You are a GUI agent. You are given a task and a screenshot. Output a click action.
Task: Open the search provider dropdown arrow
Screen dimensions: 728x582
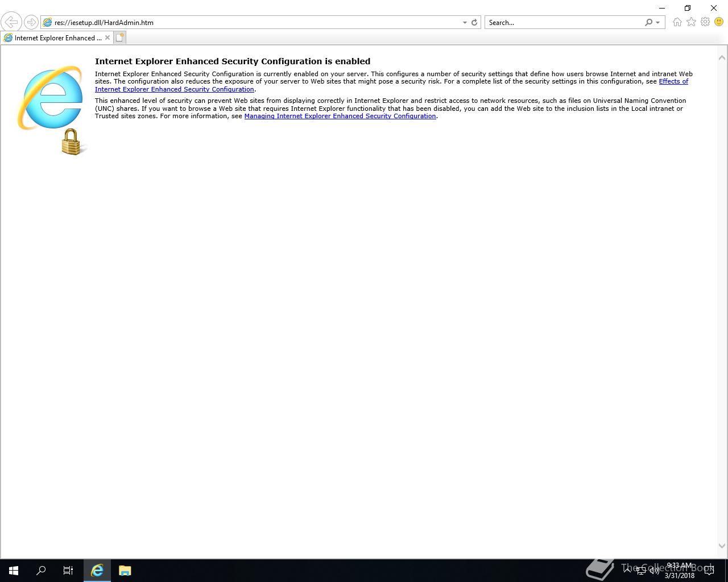[x=658, y=23]
